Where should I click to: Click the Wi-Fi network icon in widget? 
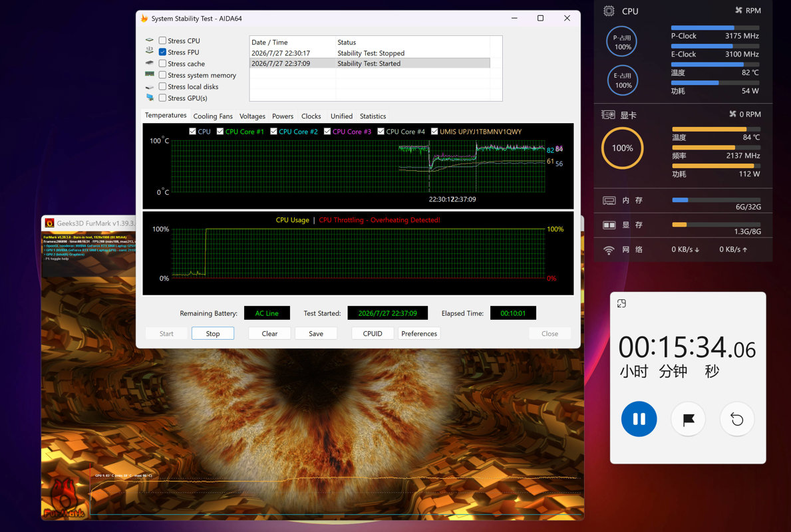609,249
